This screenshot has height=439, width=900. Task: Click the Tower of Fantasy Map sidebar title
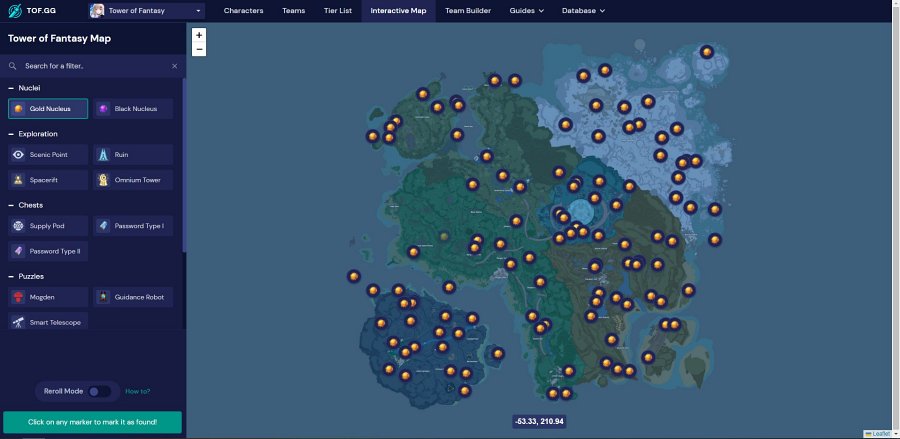pos(59,38)
